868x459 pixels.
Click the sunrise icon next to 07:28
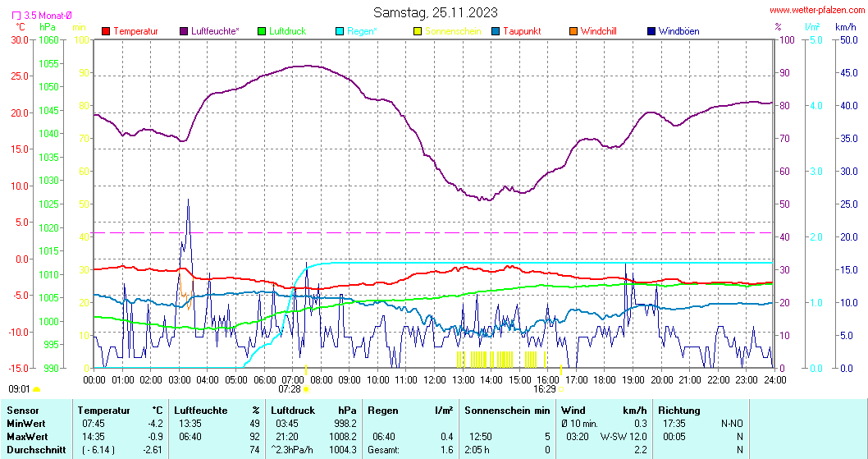click(306, 389)
